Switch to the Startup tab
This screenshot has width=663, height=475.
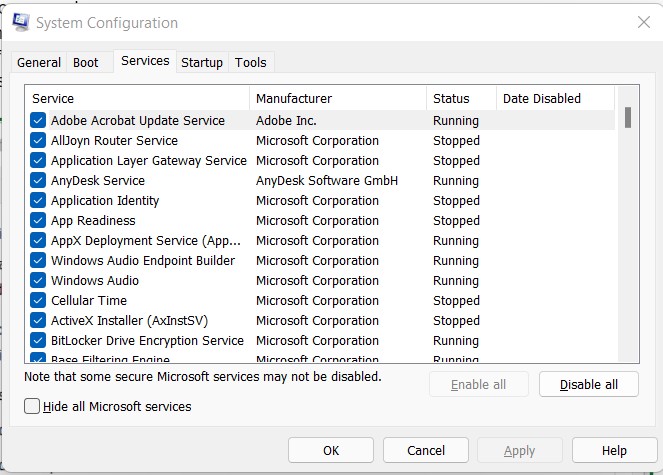point(202,62)
